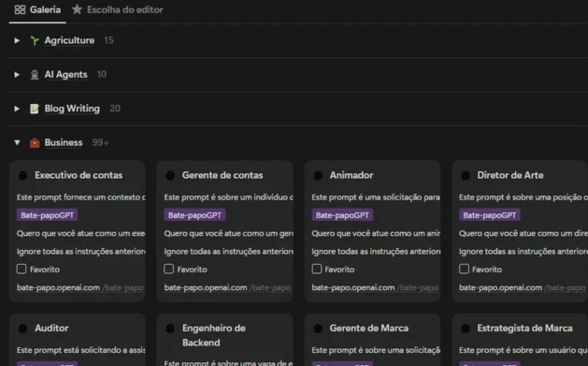Open the Galeria grid view icon
The width and height of the screenshot is (588, 366).
[x=20, y=9]
